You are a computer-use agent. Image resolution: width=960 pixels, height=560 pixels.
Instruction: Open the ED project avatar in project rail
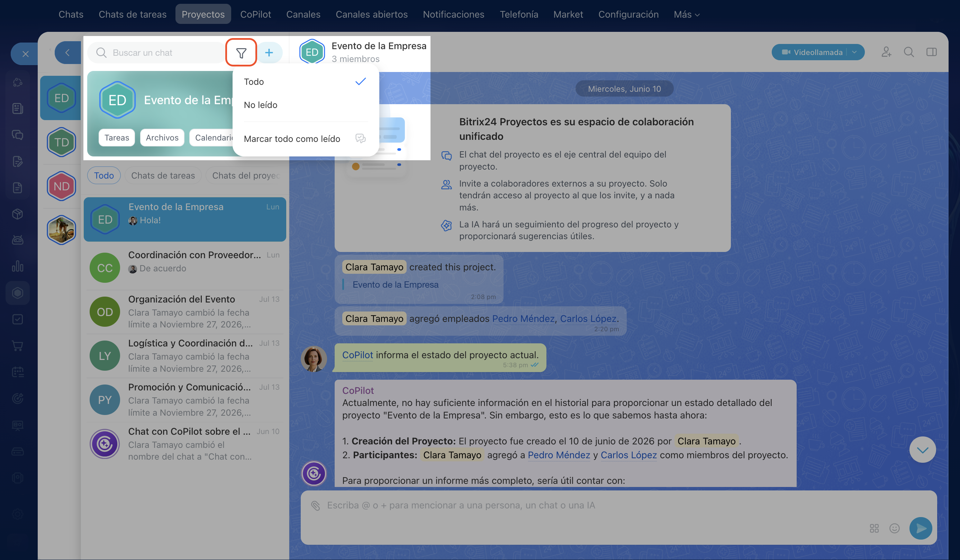pos(61,98)
